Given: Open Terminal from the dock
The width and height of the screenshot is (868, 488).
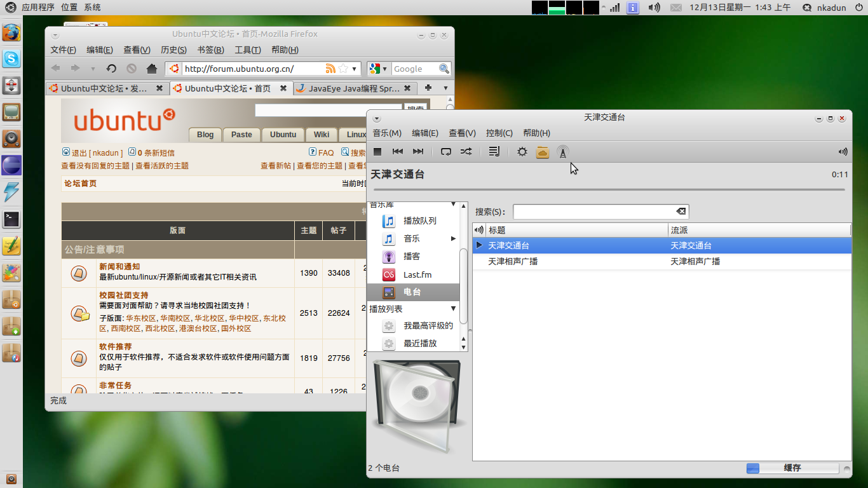Looking at the screenshot, I should tap(11, 219).
